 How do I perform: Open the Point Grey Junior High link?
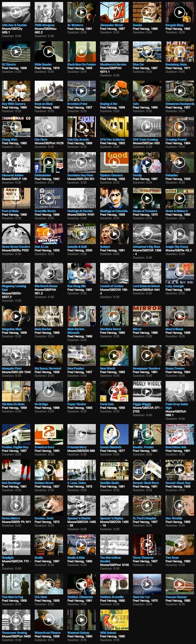pos(177,406)
